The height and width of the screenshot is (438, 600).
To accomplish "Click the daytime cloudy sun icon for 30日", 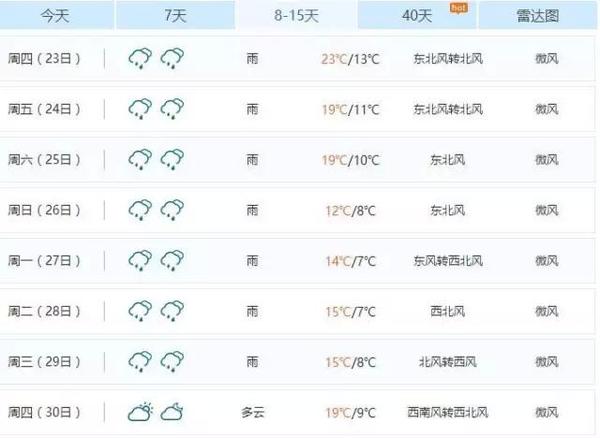I will click(x=140, y=412).
